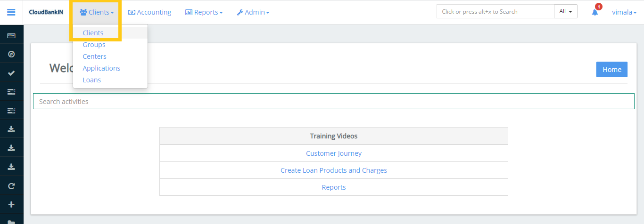The width and height of the screenshot is (644, 224).
Task: Toggle the hamburger sidebar menu icon
Action: pos(11,12)
